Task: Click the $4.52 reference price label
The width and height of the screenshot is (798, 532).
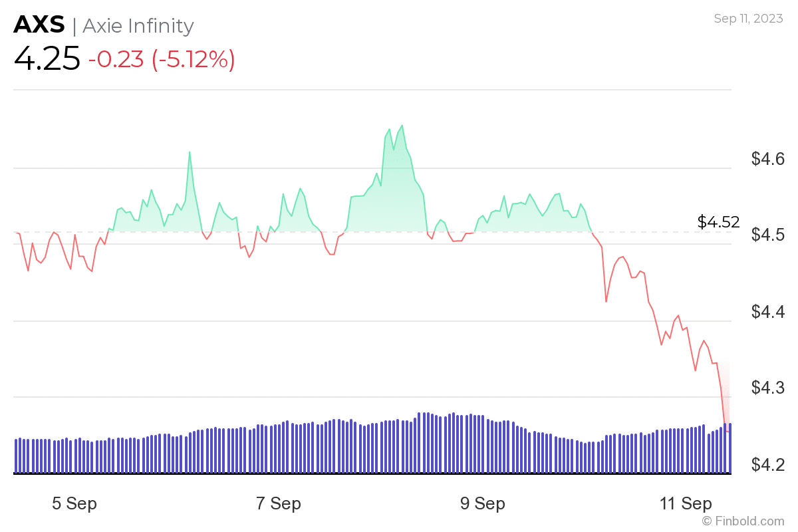Action: 718,222
